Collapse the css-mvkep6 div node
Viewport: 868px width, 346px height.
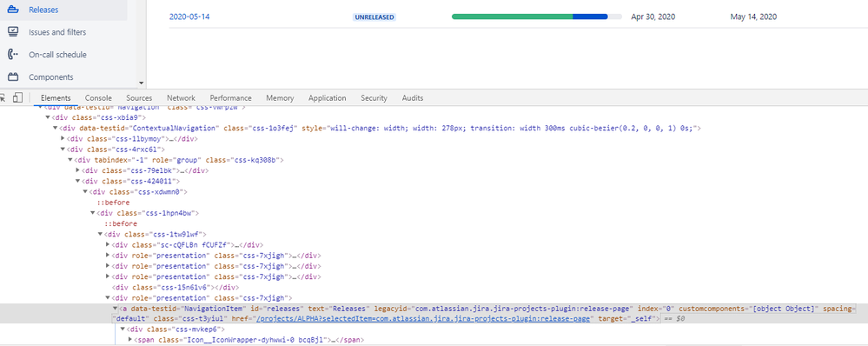(x=123, y=329)
